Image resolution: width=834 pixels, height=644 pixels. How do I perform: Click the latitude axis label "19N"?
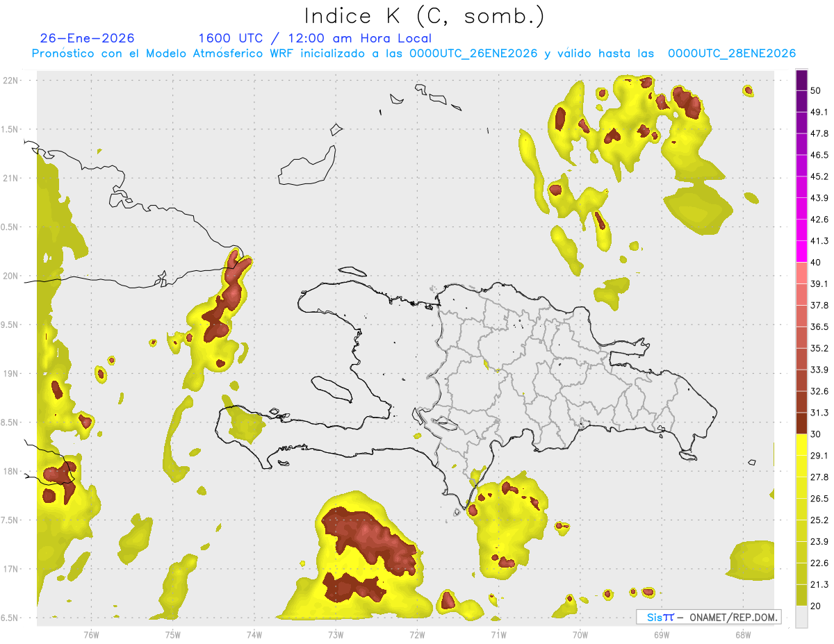[x=12, y=374]
